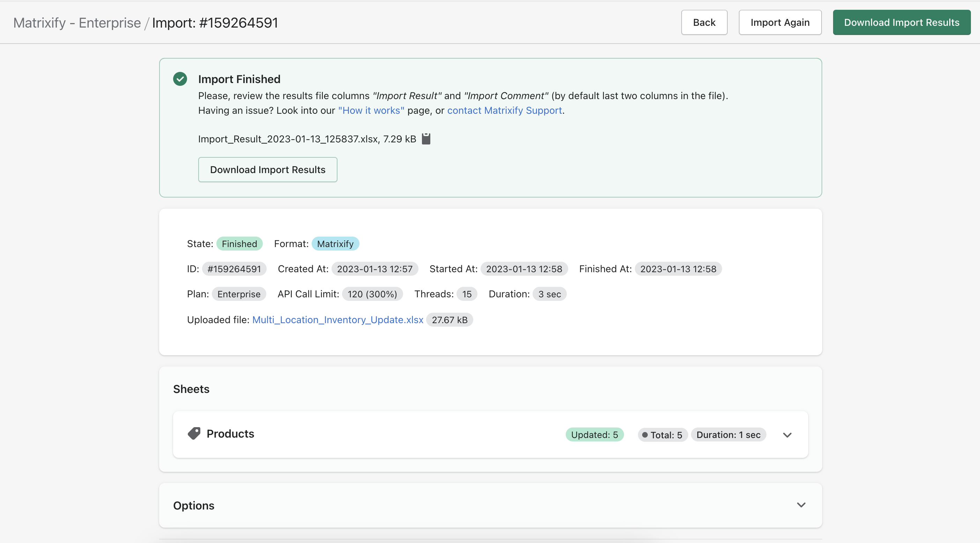Click the Import Again button
This screenshot has width=980, height=543.
tap(780, 22)
